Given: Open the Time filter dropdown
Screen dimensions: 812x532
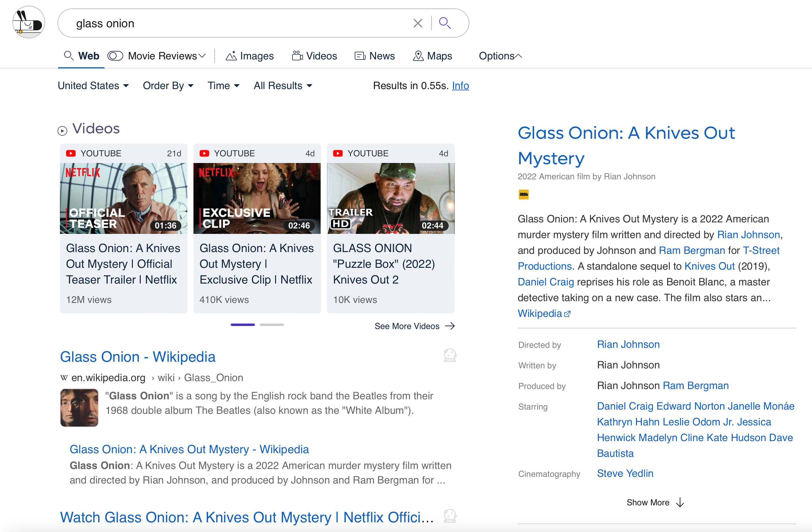Looking at the screenshot, I should click(223, 86).
